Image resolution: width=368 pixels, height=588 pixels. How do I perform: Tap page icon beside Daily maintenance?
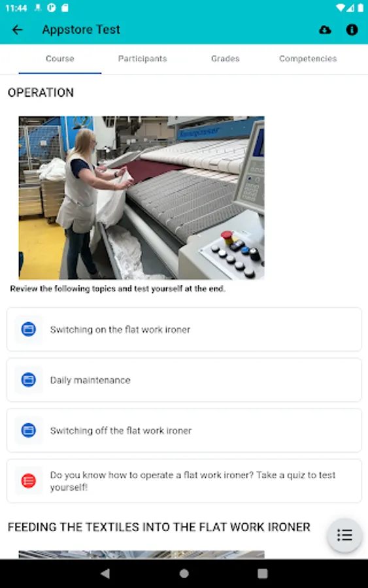29,380
